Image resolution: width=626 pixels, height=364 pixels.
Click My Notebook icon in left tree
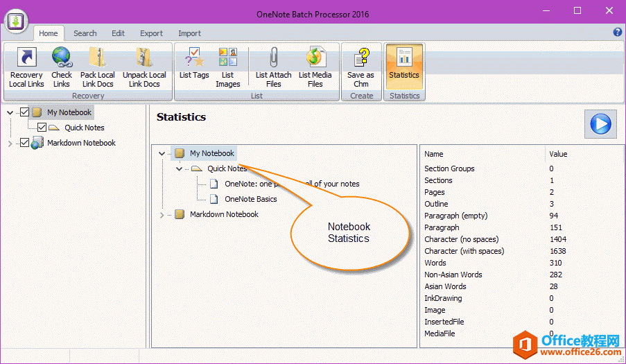coord(37,112)
